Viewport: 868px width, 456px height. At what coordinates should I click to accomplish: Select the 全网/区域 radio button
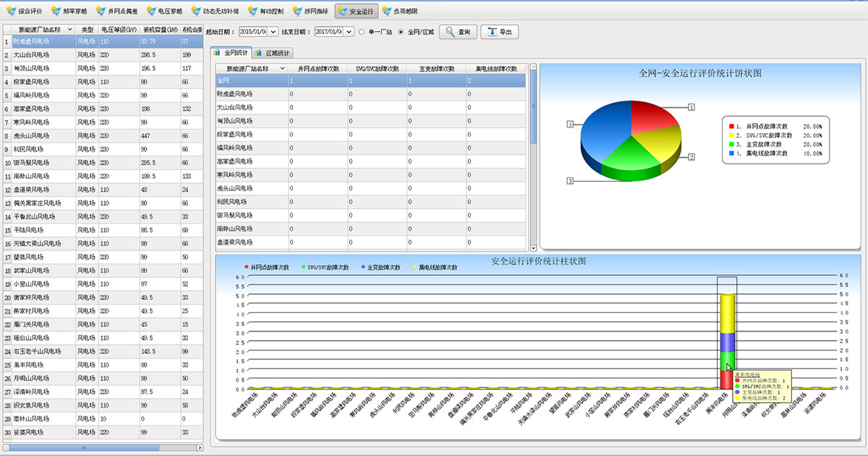(401, 32)
